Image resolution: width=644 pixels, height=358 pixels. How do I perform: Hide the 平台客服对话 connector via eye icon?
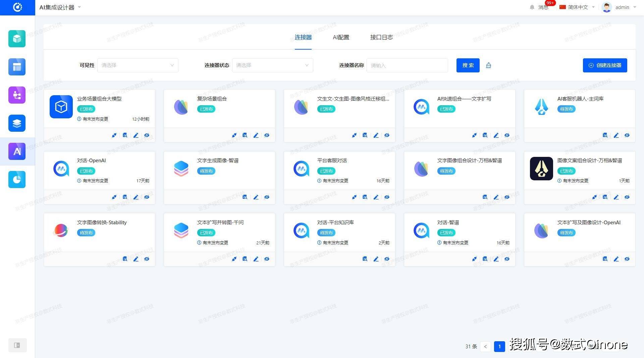[x=387, y=197]
